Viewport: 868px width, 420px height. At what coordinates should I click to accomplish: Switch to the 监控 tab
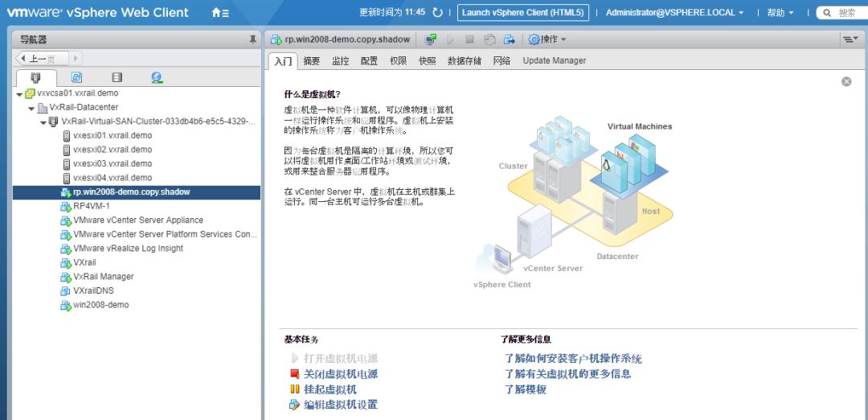[x=341, y=61]
